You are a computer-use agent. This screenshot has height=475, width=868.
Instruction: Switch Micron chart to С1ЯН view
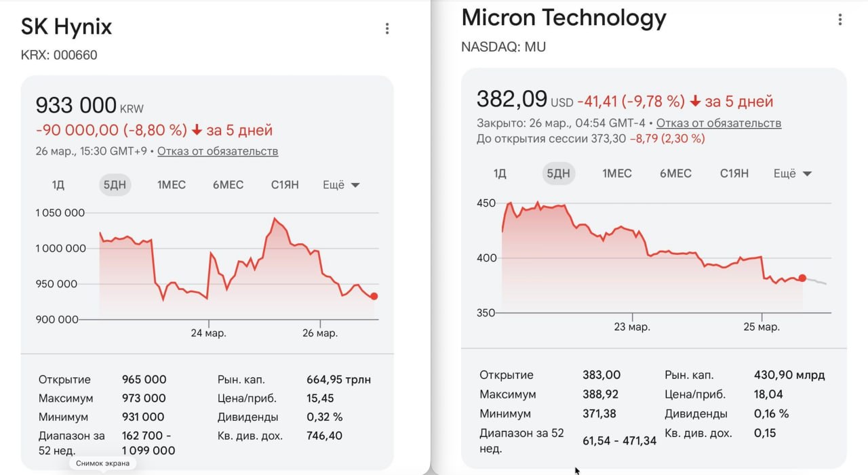point(736,173)
